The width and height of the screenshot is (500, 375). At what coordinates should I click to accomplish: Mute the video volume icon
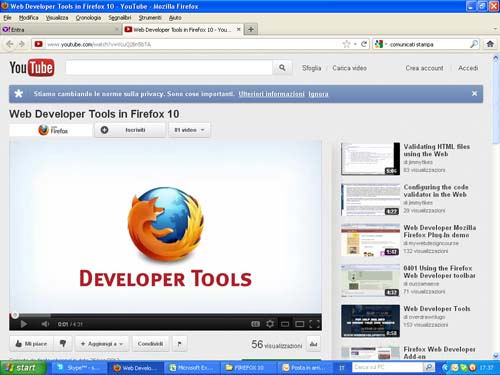(45, 324)
